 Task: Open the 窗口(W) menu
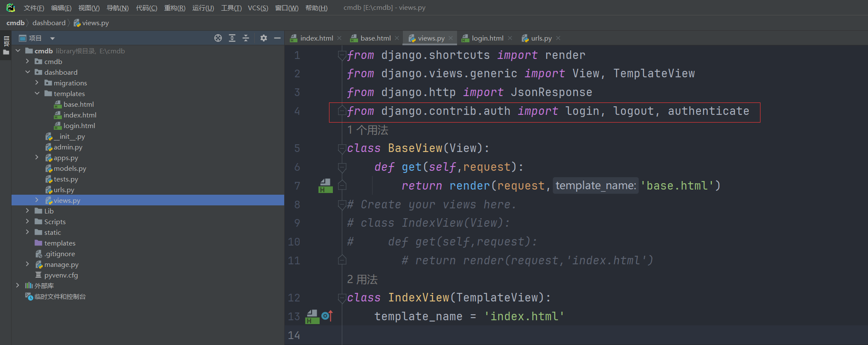pos(287,8)
